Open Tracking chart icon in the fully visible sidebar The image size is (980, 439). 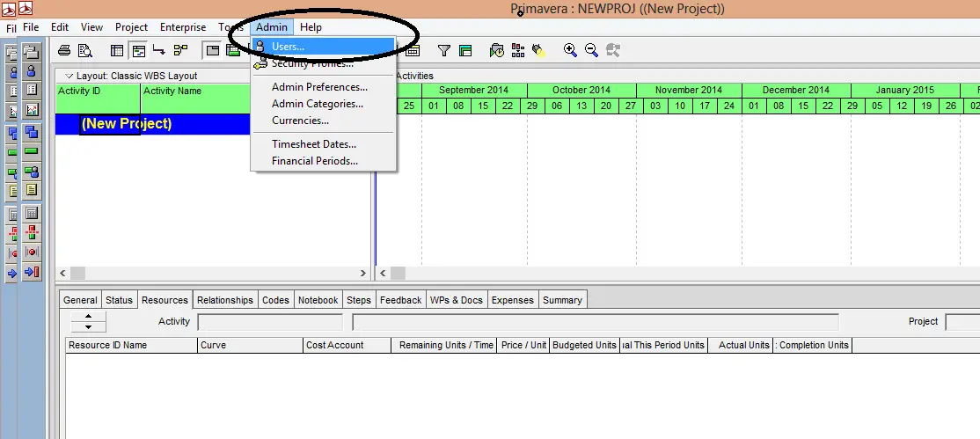pos(32,109)
